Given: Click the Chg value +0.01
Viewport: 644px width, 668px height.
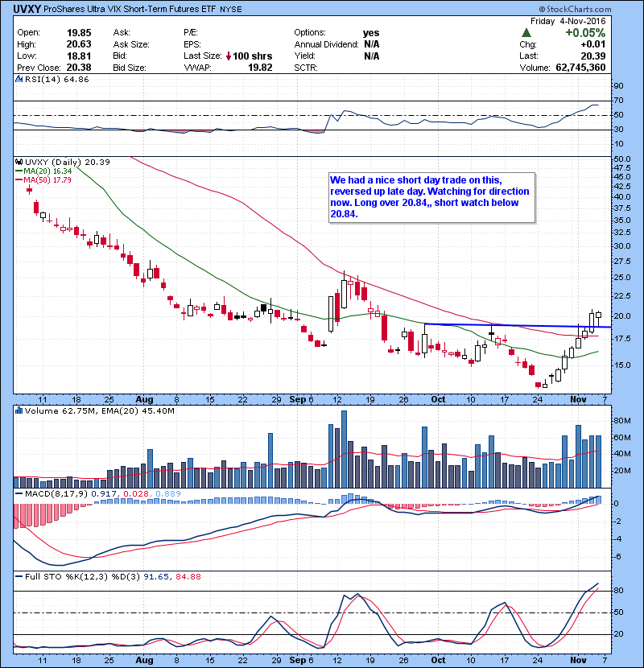Looking at the screenshot, I should [x=592, y=44].
